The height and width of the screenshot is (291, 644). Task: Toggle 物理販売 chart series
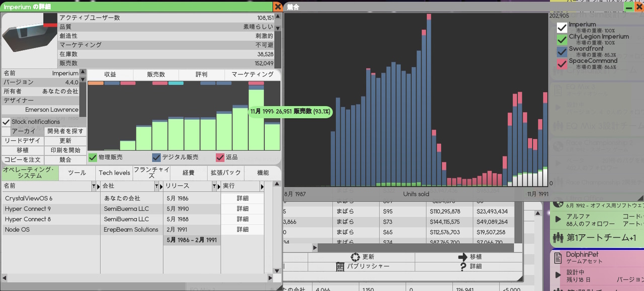click(x=93, y=157)
